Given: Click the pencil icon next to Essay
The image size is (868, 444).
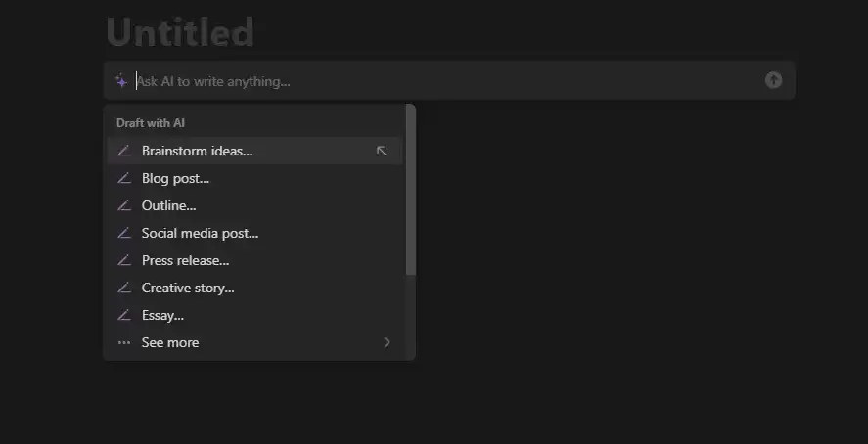Looking at the screenshot, I should (x=124, y=315).
